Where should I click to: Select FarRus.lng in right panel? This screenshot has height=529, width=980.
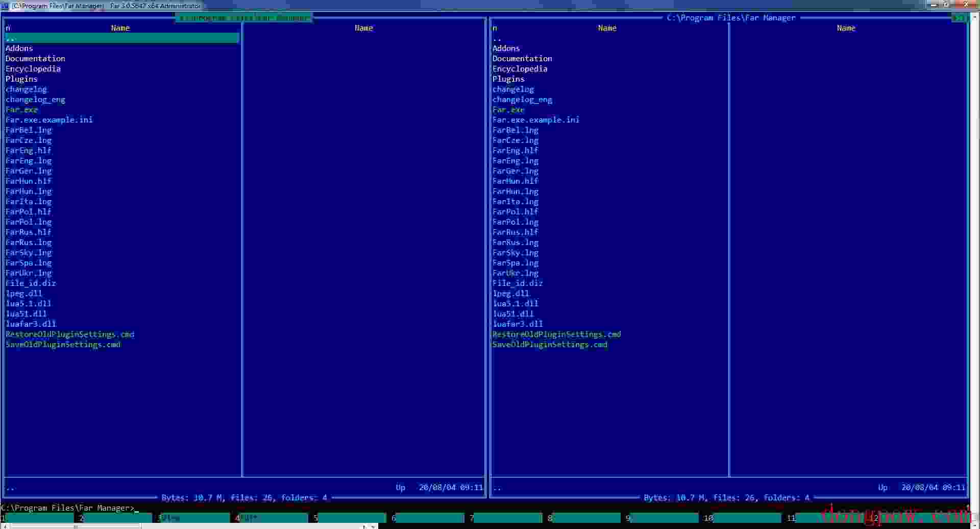516,243
